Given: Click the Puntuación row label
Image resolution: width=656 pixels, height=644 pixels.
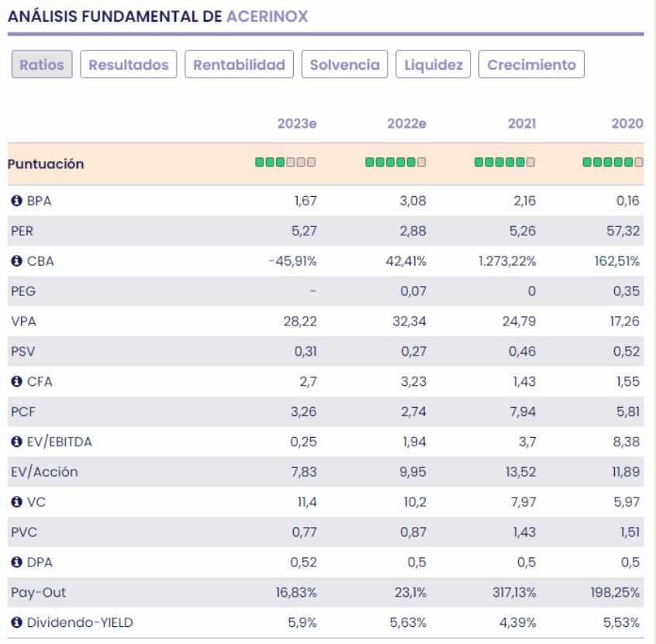Looking at the screenshot, I should [48, 164].
